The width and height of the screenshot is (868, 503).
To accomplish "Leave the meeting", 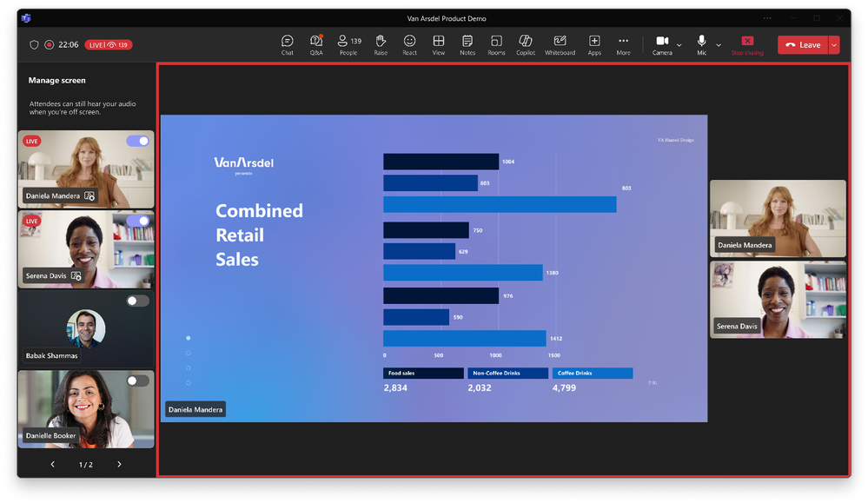I will click(803, 45).
